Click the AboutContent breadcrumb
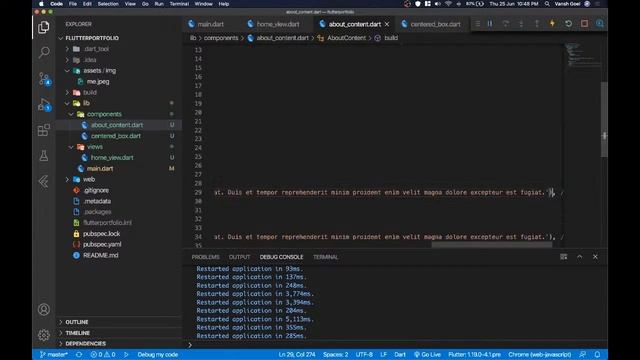This screenshot has height=360, width=640. click(x=346, y=38)
